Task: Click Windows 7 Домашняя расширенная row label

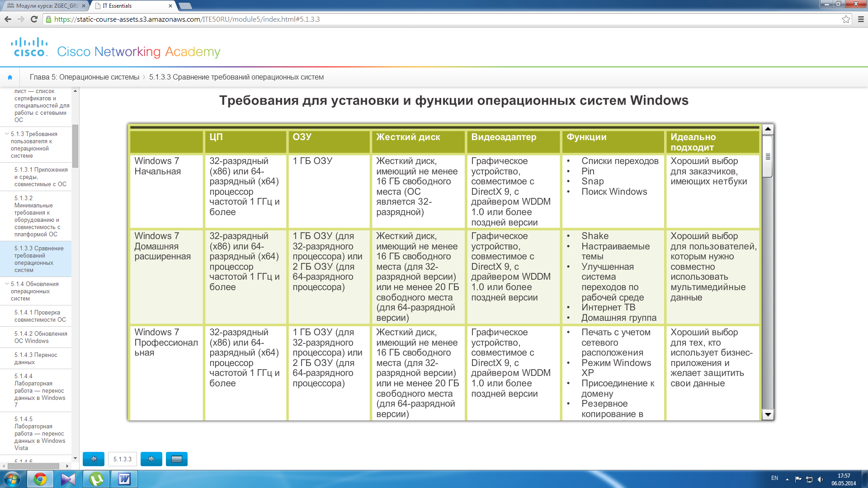Action: (x=162, y=246)
